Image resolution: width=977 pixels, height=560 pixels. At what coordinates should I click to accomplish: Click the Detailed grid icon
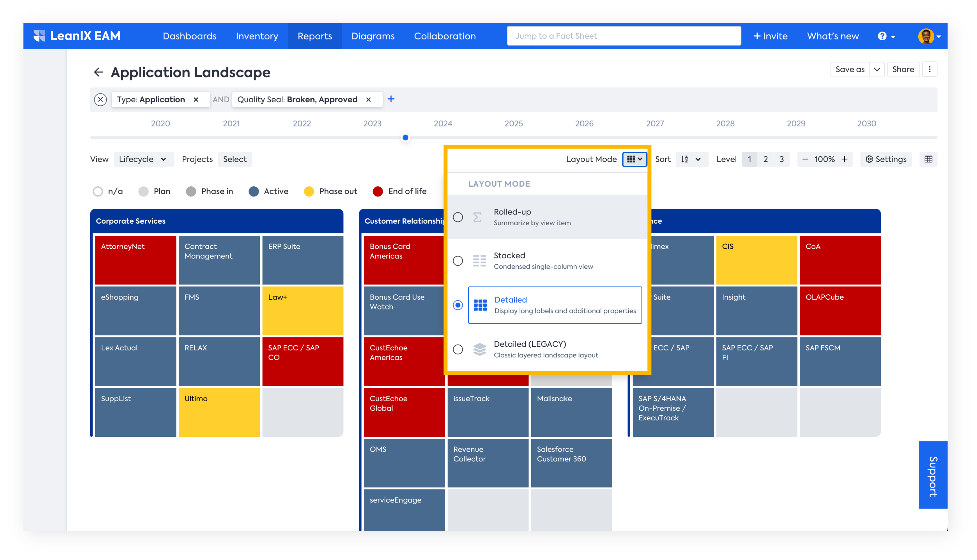point(480,305)
